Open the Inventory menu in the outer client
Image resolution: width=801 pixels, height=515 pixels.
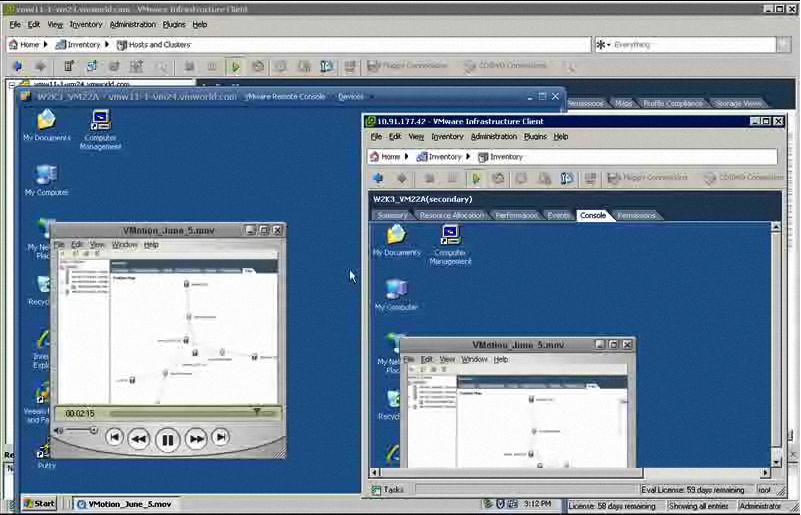pyautogui.click(x=86, y=25)
